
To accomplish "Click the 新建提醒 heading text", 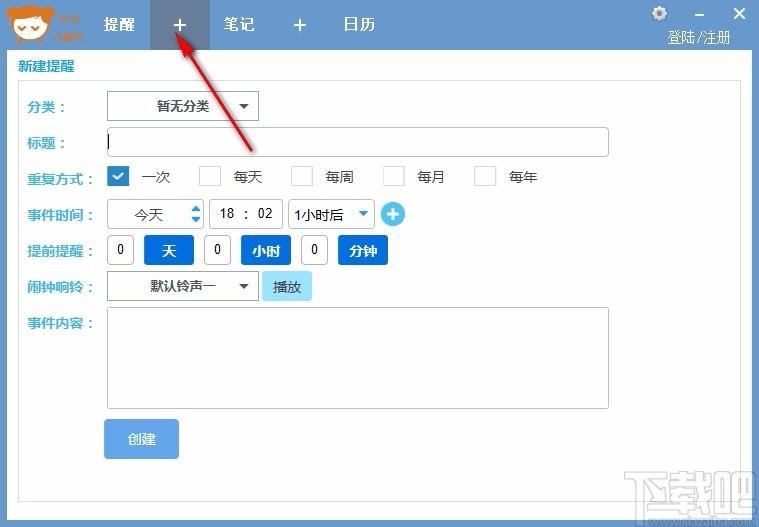I will click(46, 66).
